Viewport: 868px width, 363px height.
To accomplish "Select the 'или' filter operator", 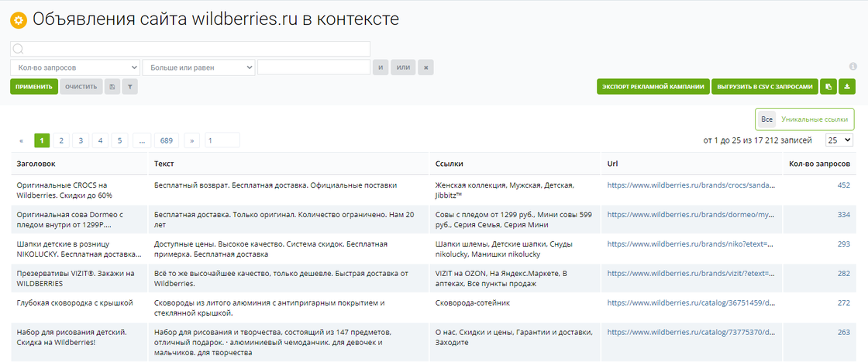I will point(403,67).
